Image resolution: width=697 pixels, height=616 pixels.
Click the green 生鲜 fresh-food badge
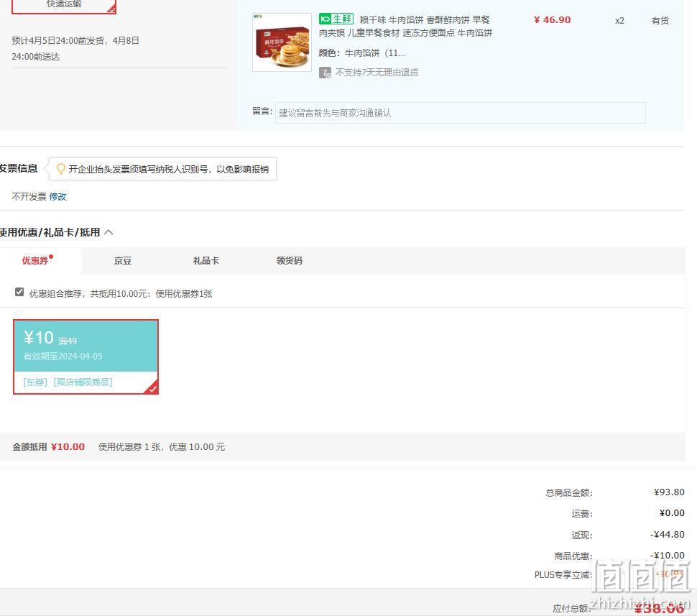pos(336,19)
